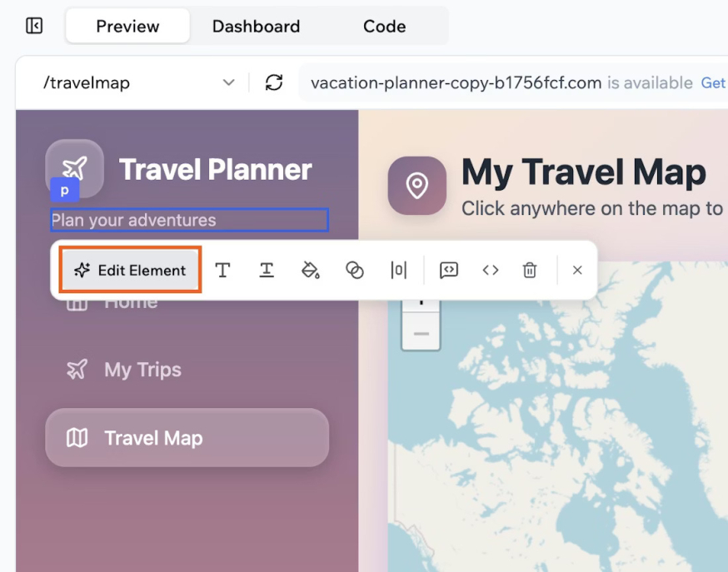Open the fill color bucket tool
The height and width of the screenshot is (572, 728).
click(x=311, y=270)
